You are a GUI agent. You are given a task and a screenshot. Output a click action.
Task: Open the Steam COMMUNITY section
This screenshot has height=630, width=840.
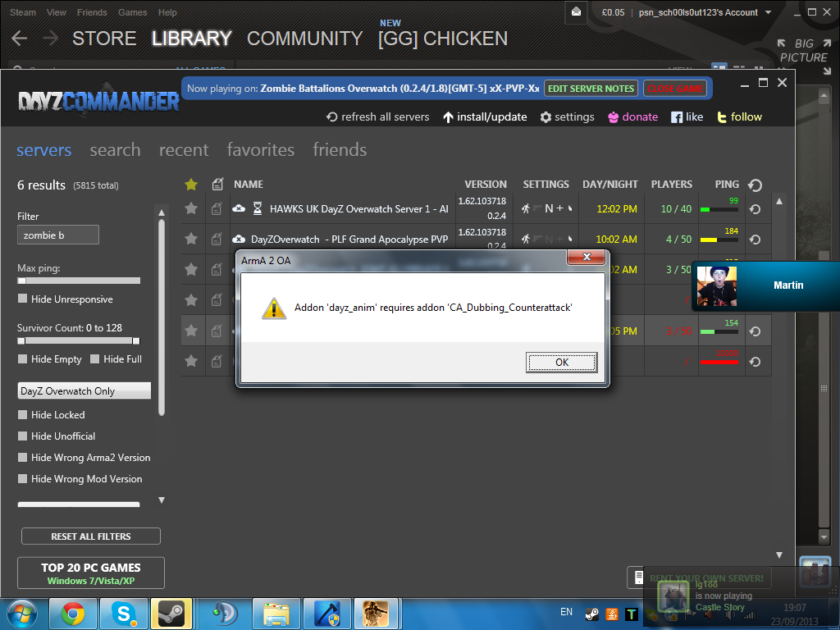point(304,39)
